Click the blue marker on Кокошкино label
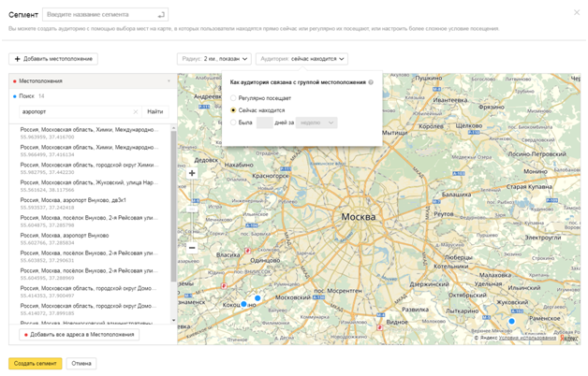588x376 pixels. click(243, 304)
